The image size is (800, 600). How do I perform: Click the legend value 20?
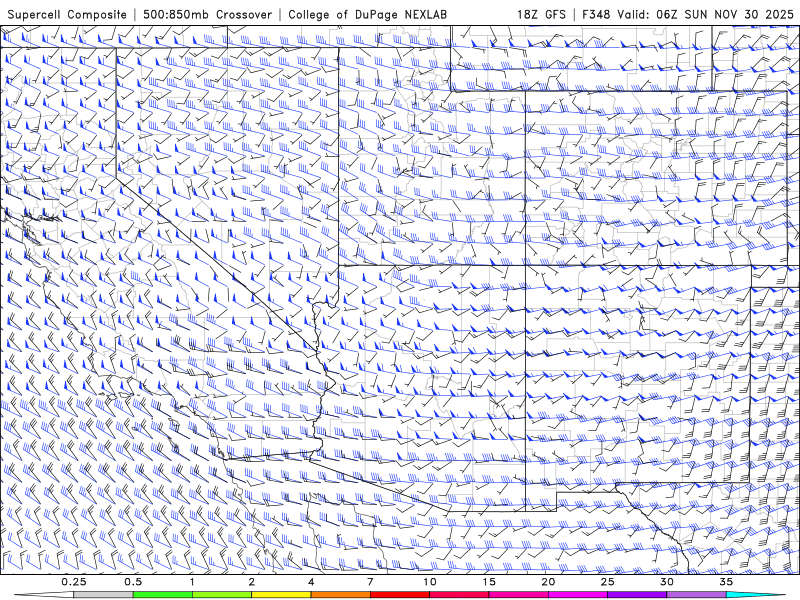point(548,582)
